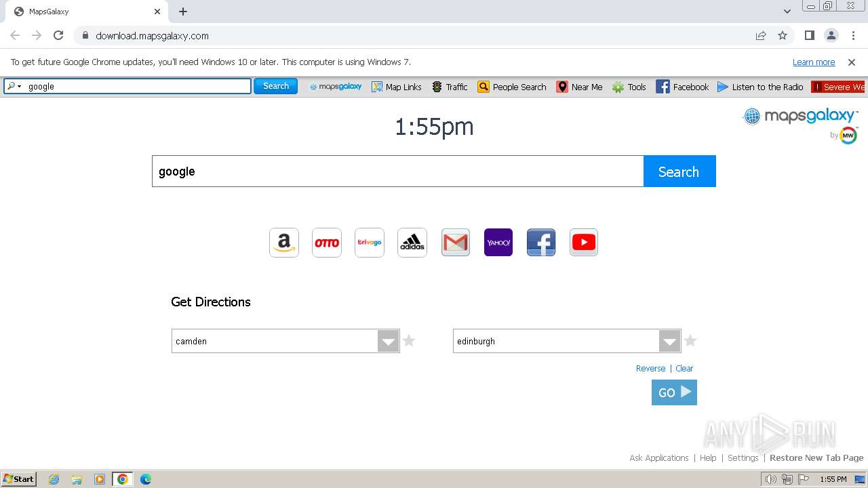Open the YouTube shortcut tile
Viewport: 868px width, 488px height.
click(584, 243)
